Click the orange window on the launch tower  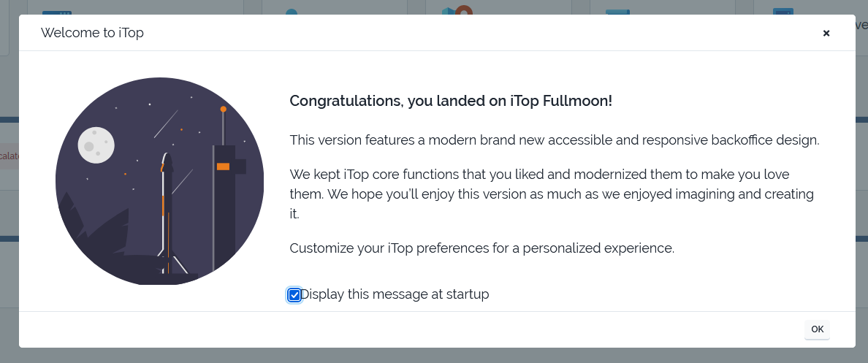point(224,167)
